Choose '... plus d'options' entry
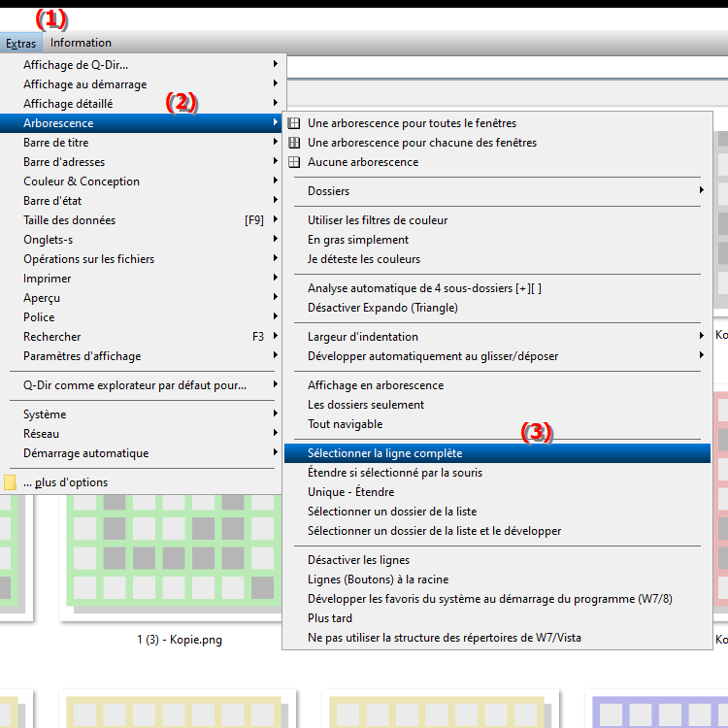This screenshot has width=728, height=728. tap(141, 482)
